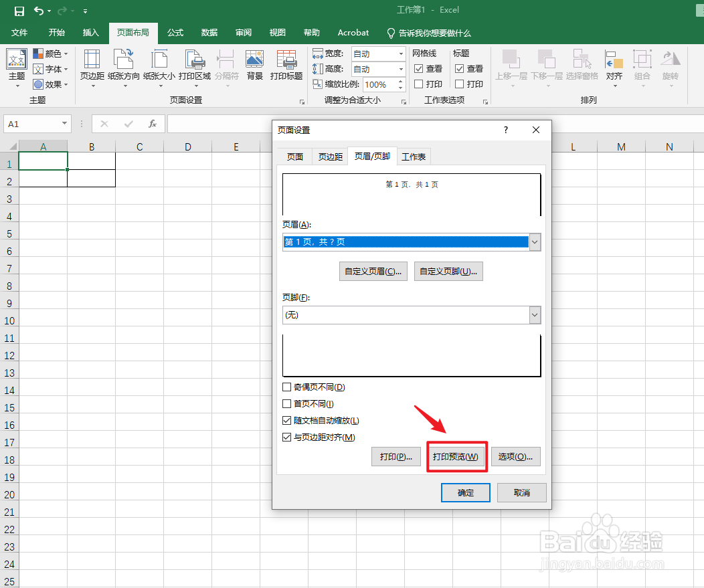Click the Scale (缩放比例) spinner arrows
This screenshot has width=704, height=588.
400,84
